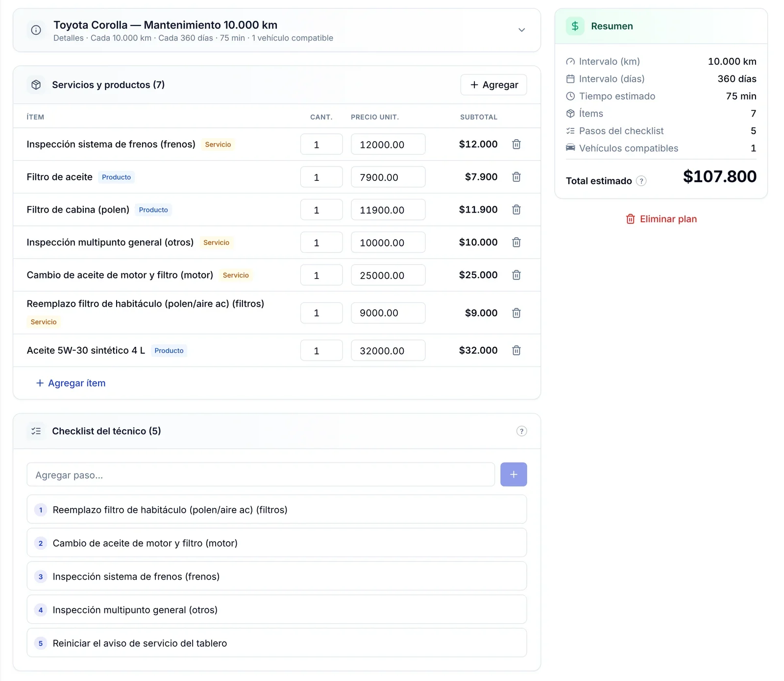
Task: Edit unit price 32000.00 for Aceite 5W-30
Action: (388, 350)
